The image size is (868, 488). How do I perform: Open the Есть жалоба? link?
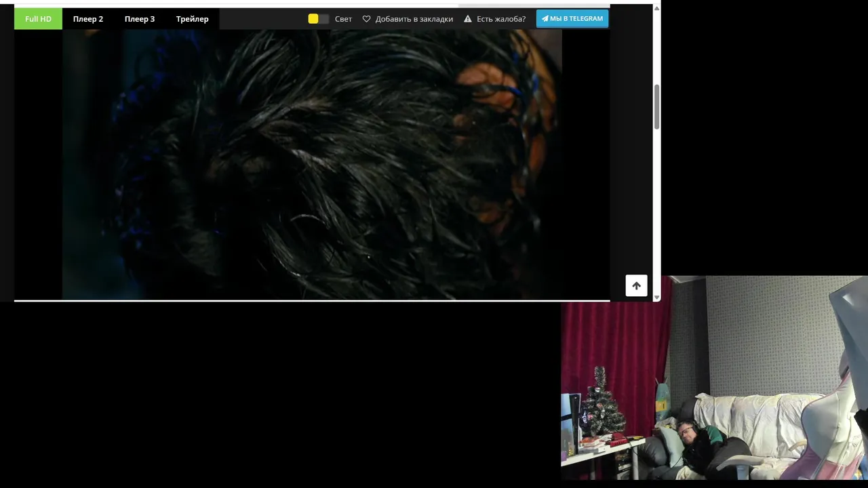point(501,19)
